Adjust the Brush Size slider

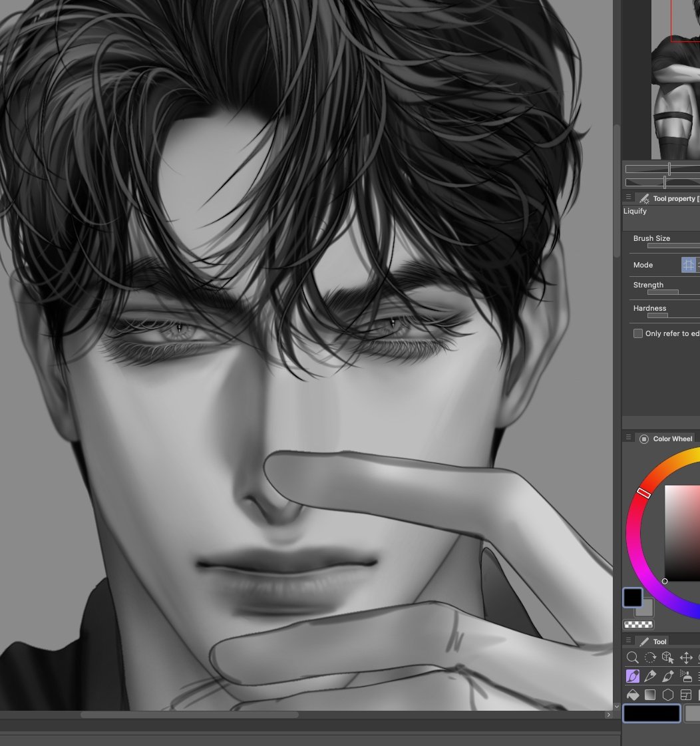click(x=673, y=246)
